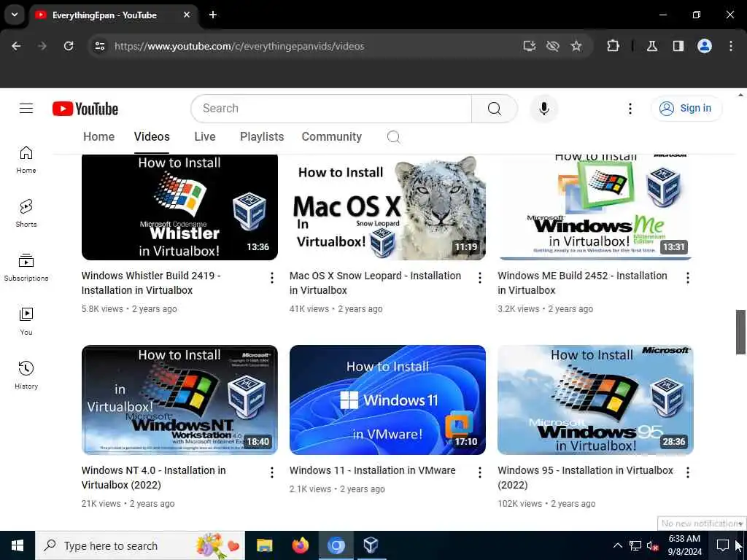The height and width of the screenshot is (560, 747).
Task: Open the YouTube hamburger guide menu
Action: [x=26, y=109]
